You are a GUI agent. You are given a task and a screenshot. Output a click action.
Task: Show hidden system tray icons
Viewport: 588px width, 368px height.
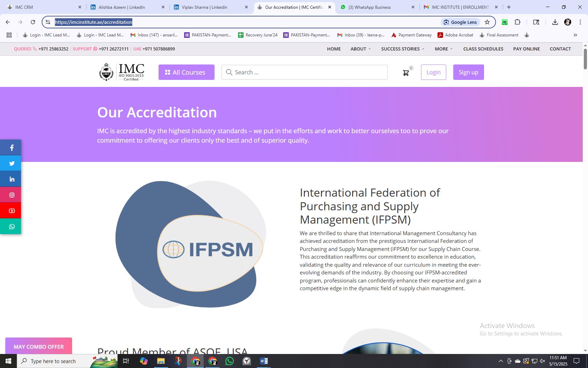(500, 361)
